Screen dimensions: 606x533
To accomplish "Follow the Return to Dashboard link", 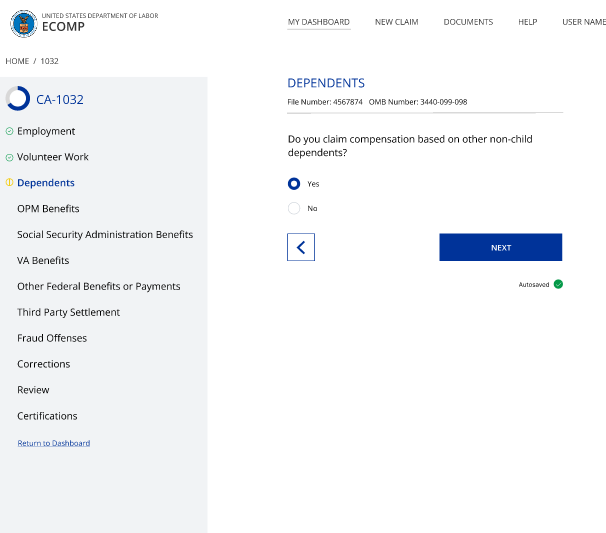I will [53, 443].
